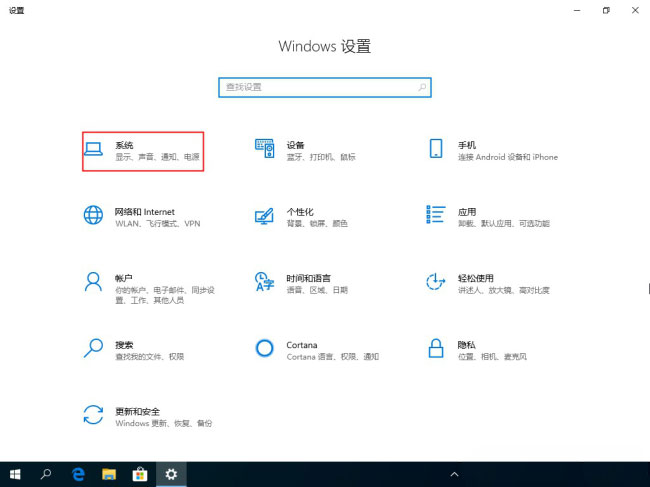Image resolution: width=650 pixels, height=487 pixels.
Task: Open Microsoft Store from the taskbar
Action: [x=140, y=474]
